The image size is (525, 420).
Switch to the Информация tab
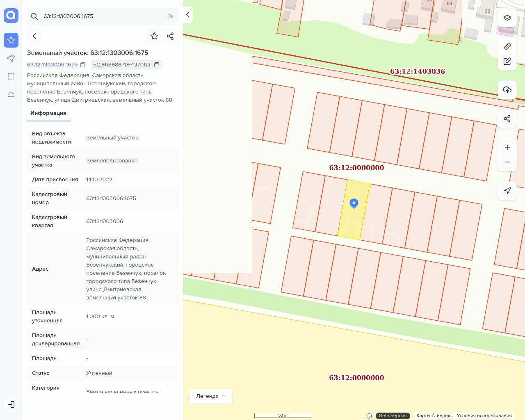click(48, 113)
